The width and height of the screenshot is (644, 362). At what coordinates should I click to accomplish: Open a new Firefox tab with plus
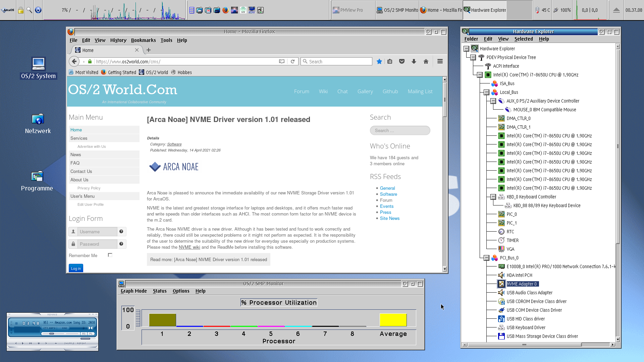pos(149,50)
